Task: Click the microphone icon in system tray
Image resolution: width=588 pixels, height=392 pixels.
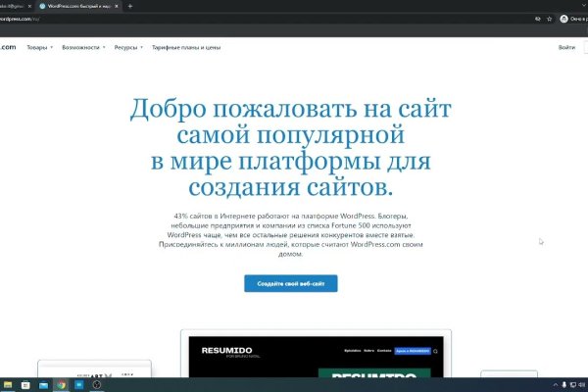Action: click(x=563, y=385)
